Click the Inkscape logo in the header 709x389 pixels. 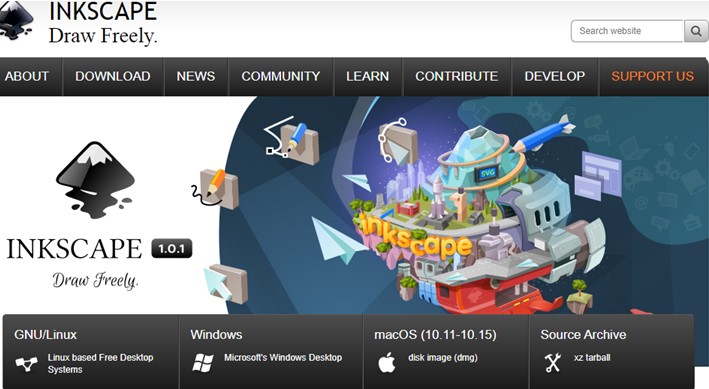coord(16,19)
